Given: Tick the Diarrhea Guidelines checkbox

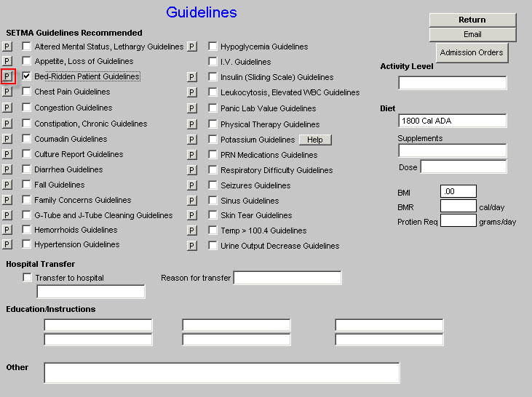Looking at the screenshot, I should point(26,169).
